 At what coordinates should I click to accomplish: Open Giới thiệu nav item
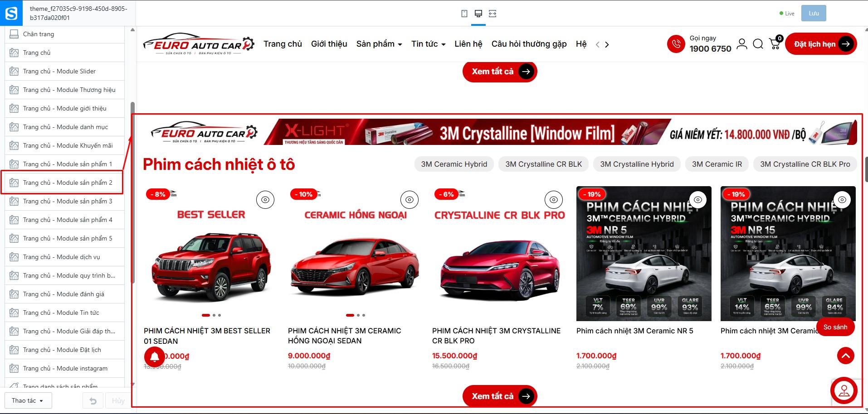click(329, 44)
